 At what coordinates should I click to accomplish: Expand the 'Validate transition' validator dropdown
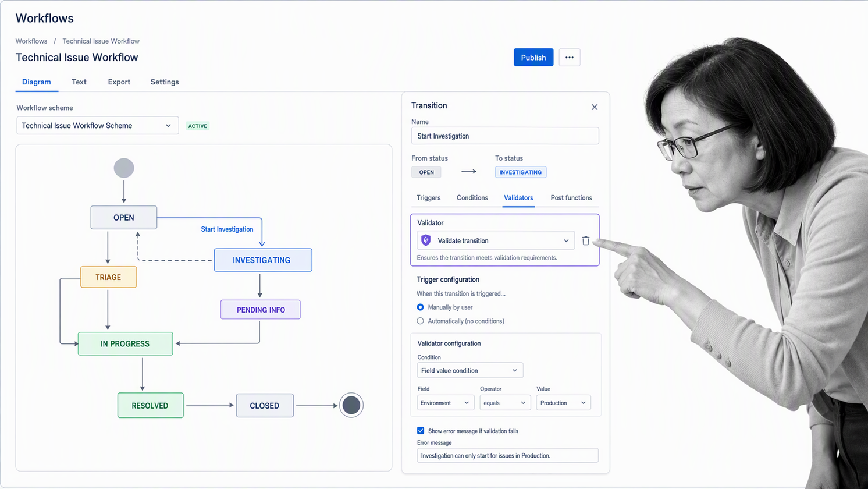pyautogui.click(x=496, y=240)
